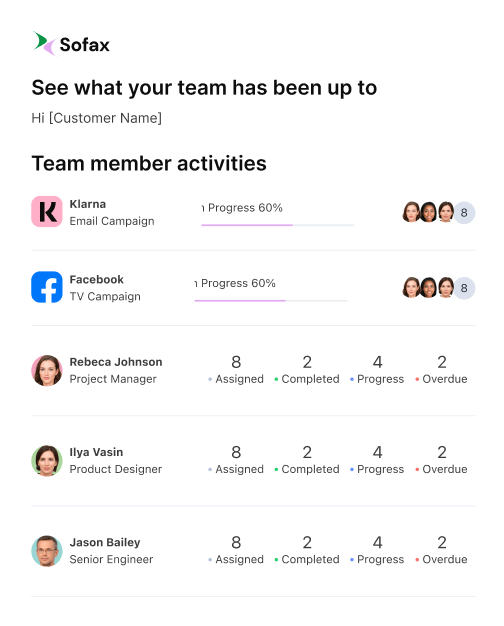Click the 8 members badge in Klarna row

tap(464, 212)
